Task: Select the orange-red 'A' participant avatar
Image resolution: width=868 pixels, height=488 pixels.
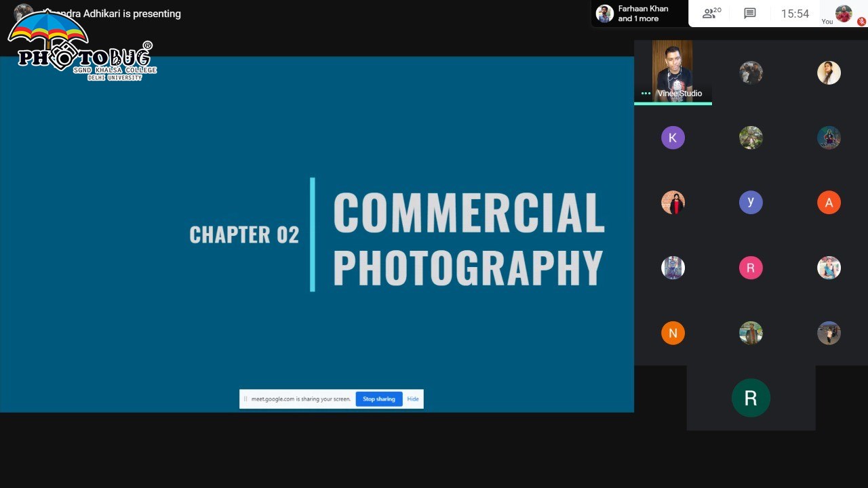Action: [829, 203]
